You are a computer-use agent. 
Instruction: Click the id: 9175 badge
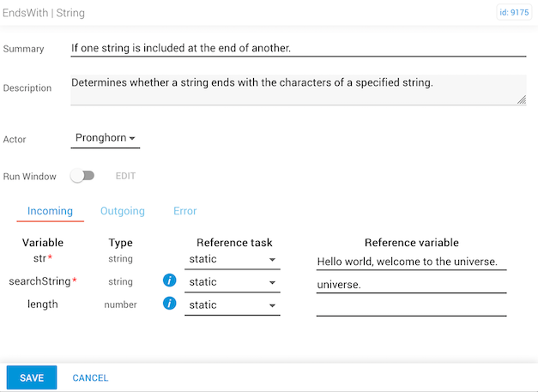pos(513,13)
